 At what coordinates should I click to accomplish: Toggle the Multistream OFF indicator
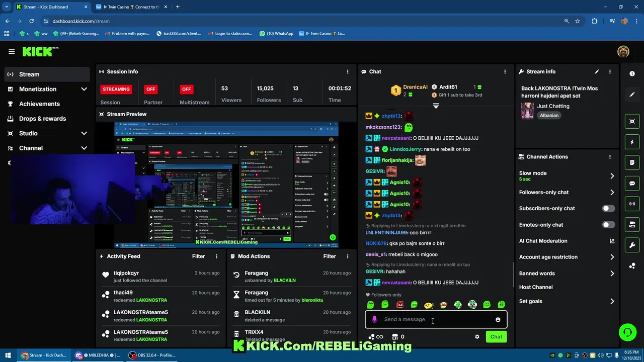pyautogui.click(x=186, y=89)
